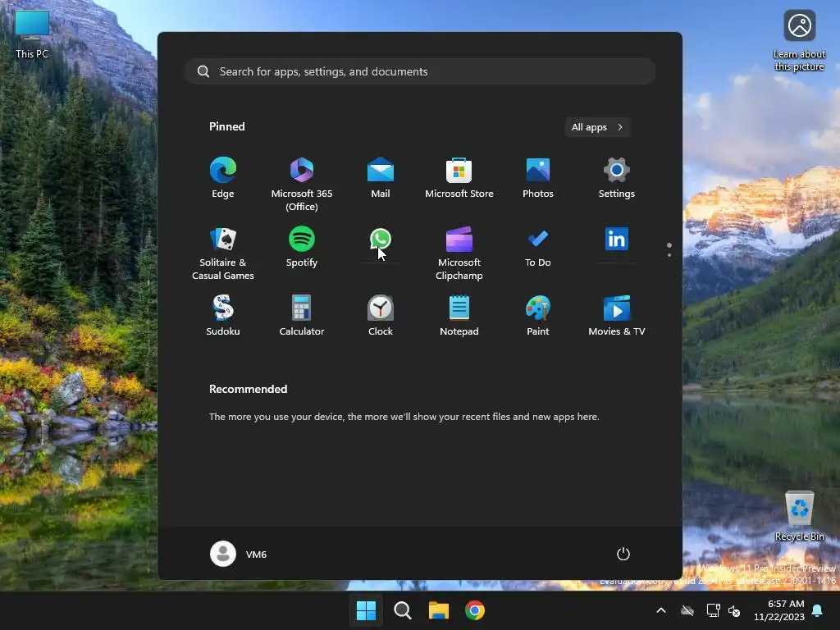This screenshot has height=630, width=840.
Task: Open Paint
Action: (538, 316)
